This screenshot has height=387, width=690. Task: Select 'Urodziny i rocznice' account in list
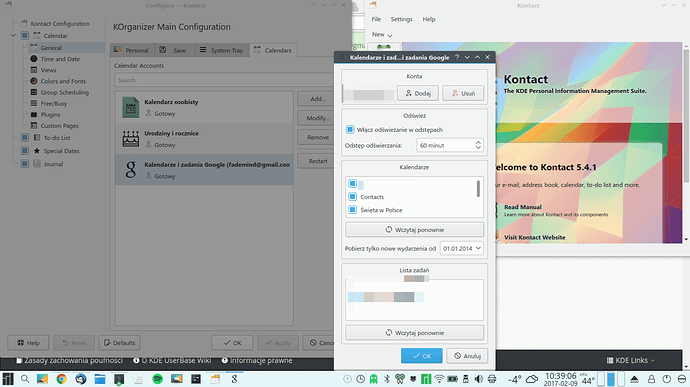tap(204, 139)
